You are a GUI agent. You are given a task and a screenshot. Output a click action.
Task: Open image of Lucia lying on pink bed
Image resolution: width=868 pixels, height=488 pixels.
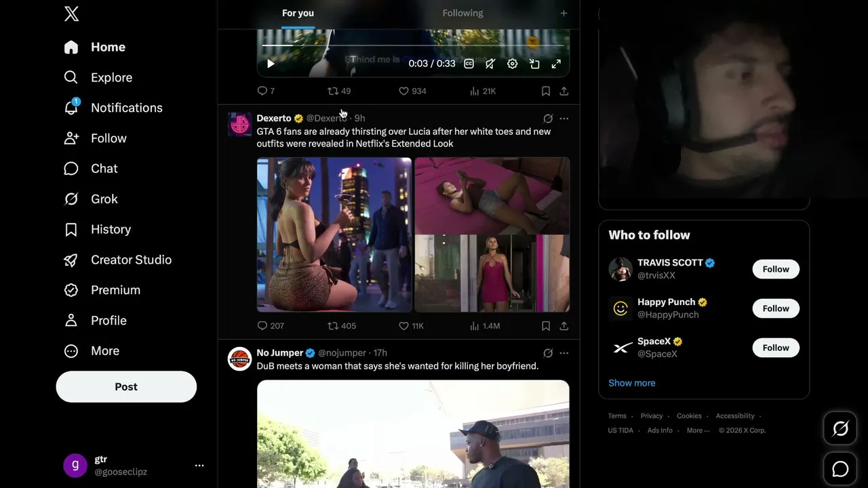[x=492, y=196]
